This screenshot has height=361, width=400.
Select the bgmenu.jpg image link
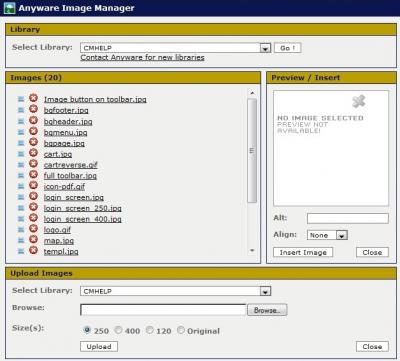pos(66,132)
